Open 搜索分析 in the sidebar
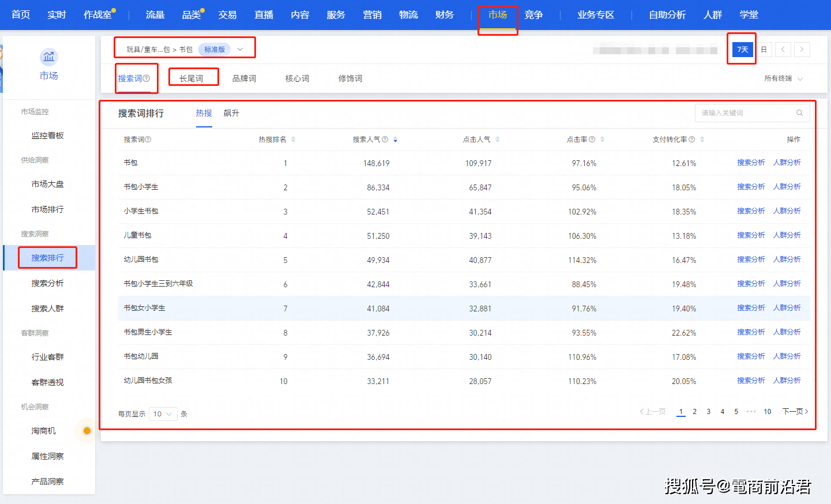Screen dimensions: 831x504 [48, 283]
